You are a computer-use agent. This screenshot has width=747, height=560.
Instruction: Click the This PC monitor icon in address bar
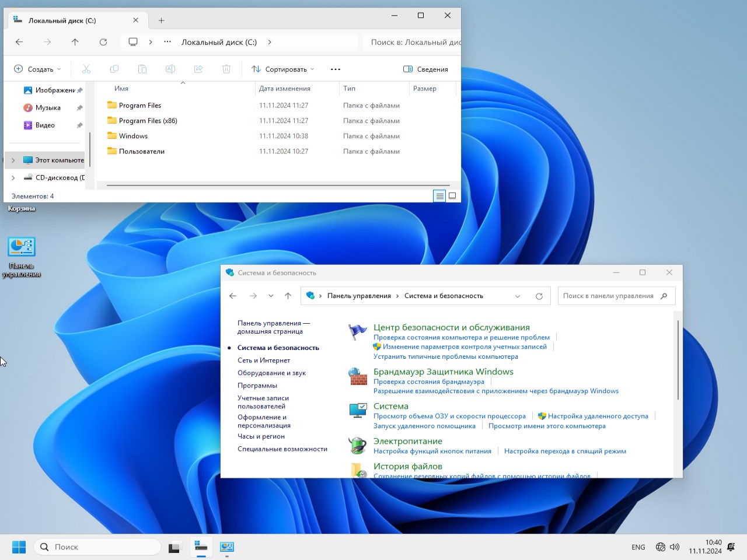coord(133,42)
